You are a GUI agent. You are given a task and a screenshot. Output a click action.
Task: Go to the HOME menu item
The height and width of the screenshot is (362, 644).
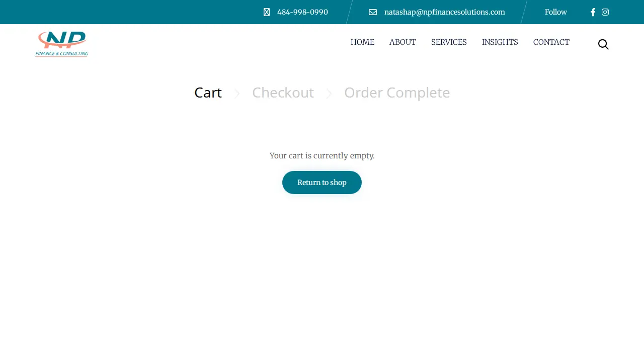(x=362, y=42)
